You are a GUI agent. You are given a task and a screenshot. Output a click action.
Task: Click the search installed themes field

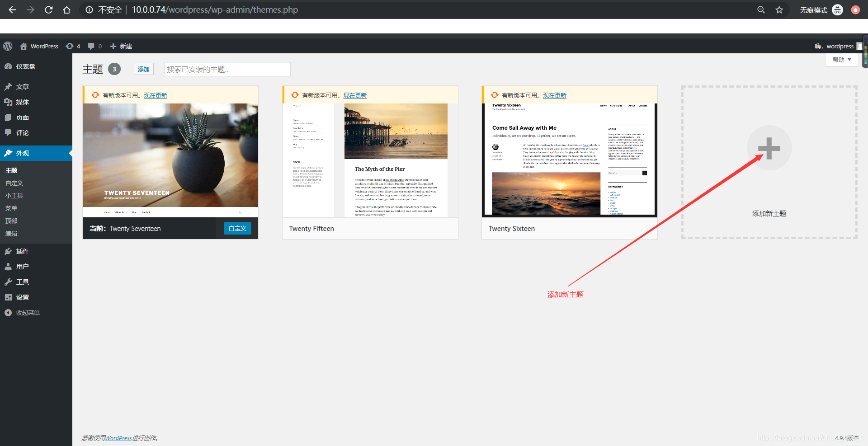(x=227, y=69)
